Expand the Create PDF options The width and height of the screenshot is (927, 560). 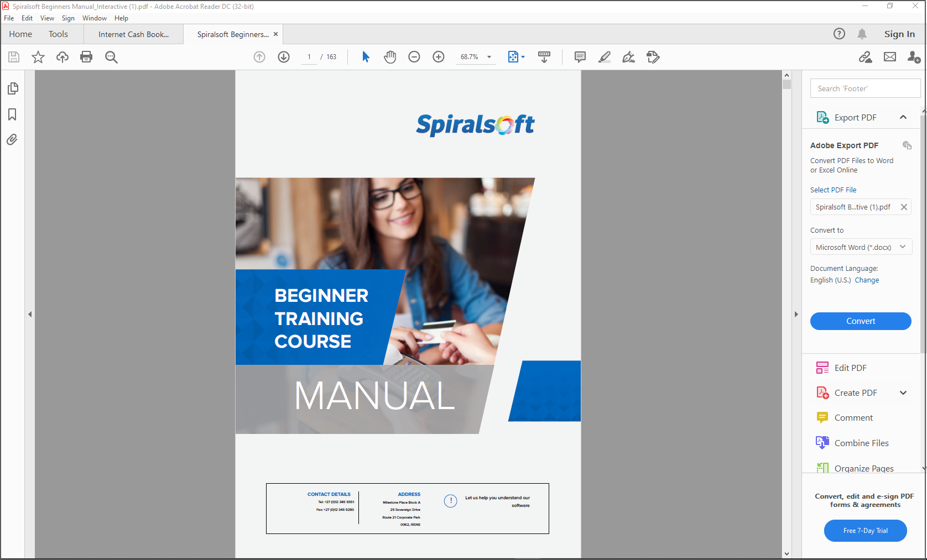click(x=903, y=393)
